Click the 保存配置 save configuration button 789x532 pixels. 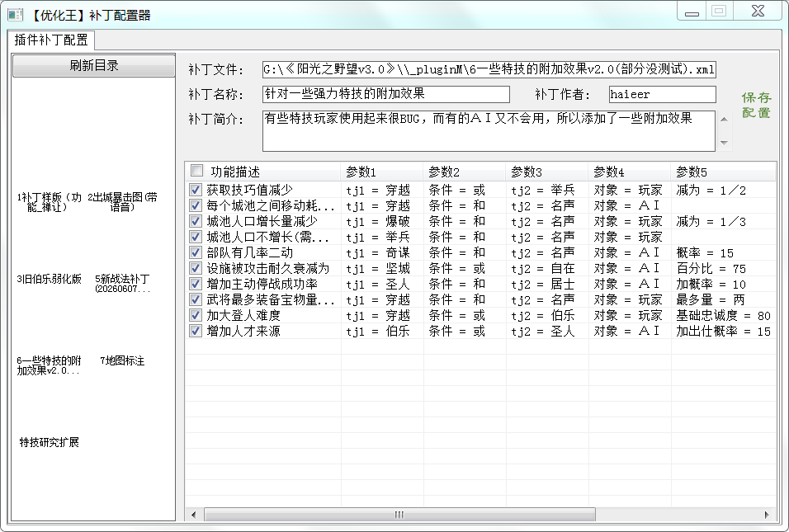point(756,105)
